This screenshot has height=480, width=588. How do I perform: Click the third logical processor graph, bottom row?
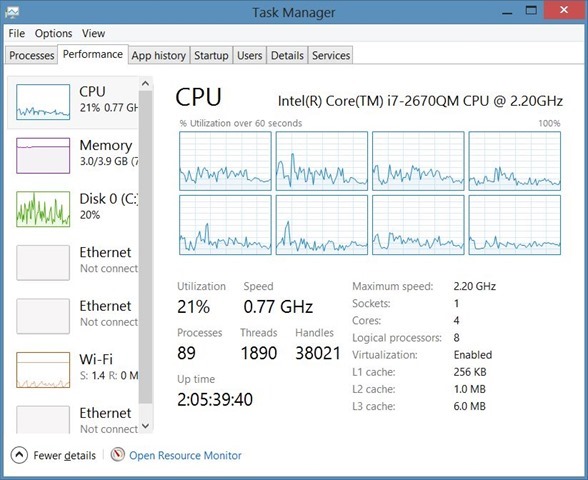[x=418, y=225]
